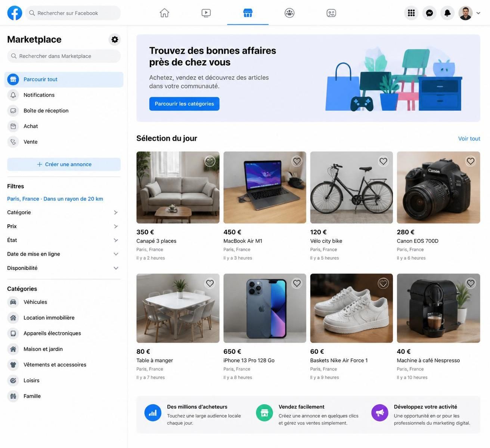Expand the Catégorie filter

62,212
